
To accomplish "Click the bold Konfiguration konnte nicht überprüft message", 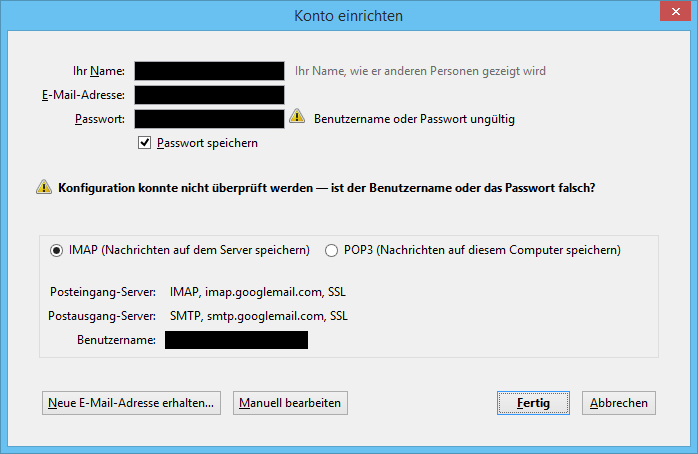I will [x=326, y=188].
